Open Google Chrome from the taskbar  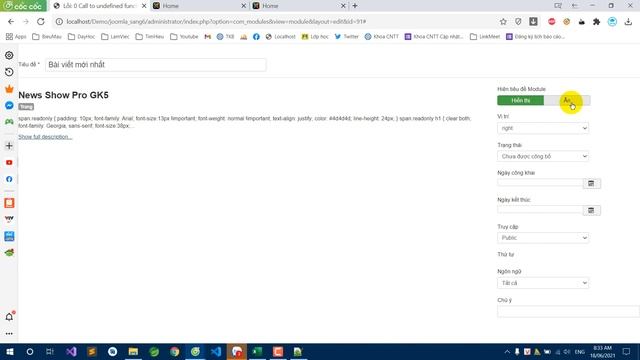[x=175, y=351]
